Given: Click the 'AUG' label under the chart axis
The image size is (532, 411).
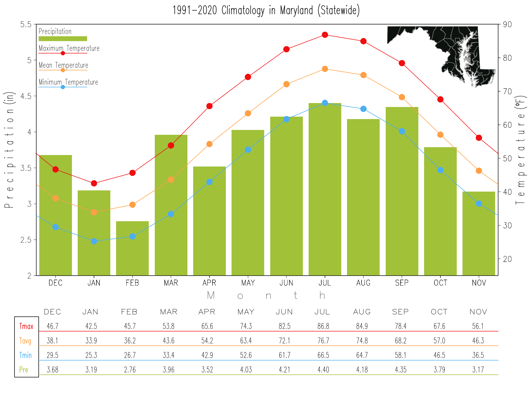Looking at the screenshot, I should pyautogui.click(x=363, y=283).
